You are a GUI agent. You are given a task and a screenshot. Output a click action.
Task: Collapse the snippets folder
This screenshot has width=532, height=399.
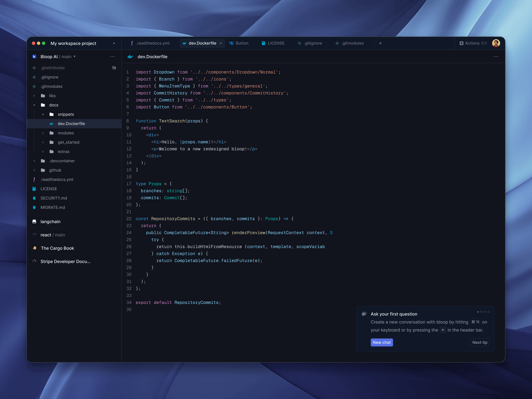(43, 114)
